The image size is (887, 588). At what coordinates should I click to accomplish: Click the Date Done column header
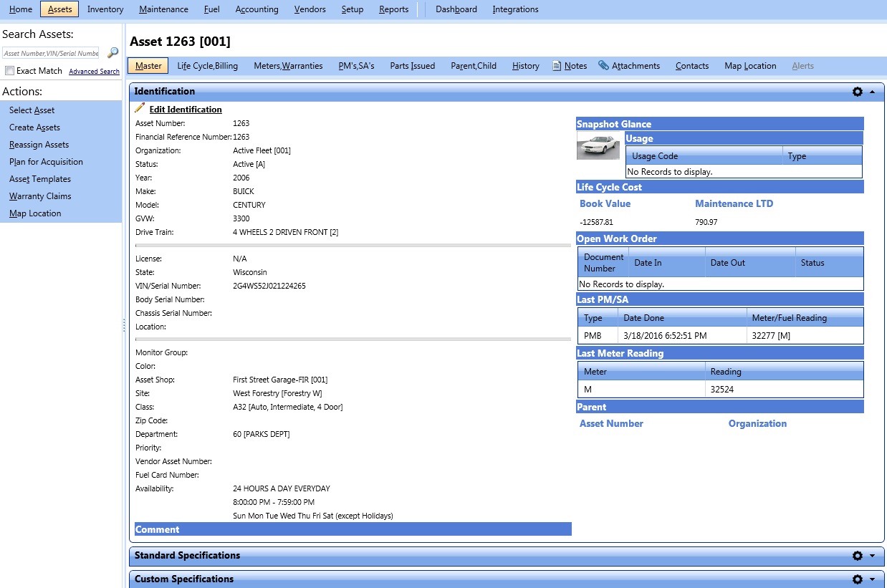(682, 318)
